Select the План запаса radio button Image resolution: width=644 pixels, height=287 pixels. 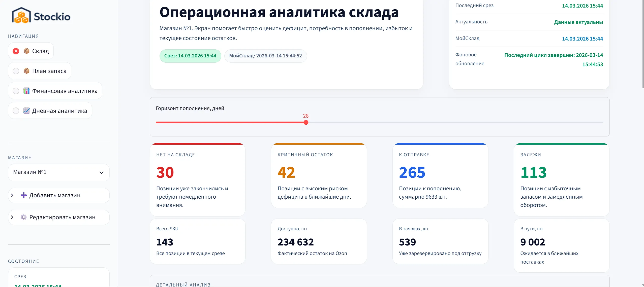tap(16, 71)
